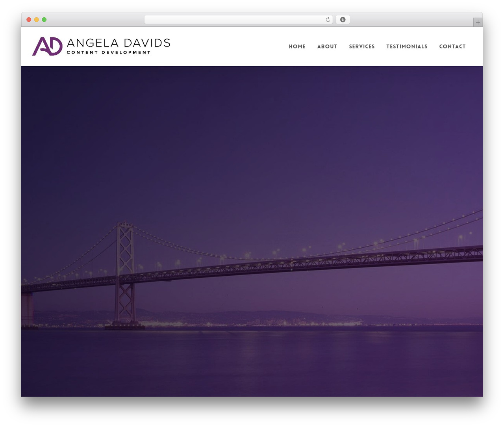
Task: Click the Angela Davids site title
Action: 119,43
